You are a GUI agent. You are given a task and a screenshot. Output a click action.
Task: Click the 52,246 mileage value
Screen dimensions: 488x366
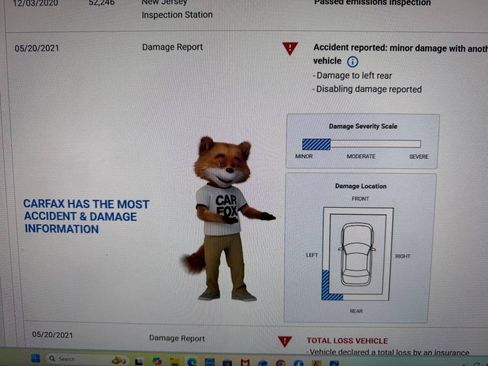coord(102,3)
